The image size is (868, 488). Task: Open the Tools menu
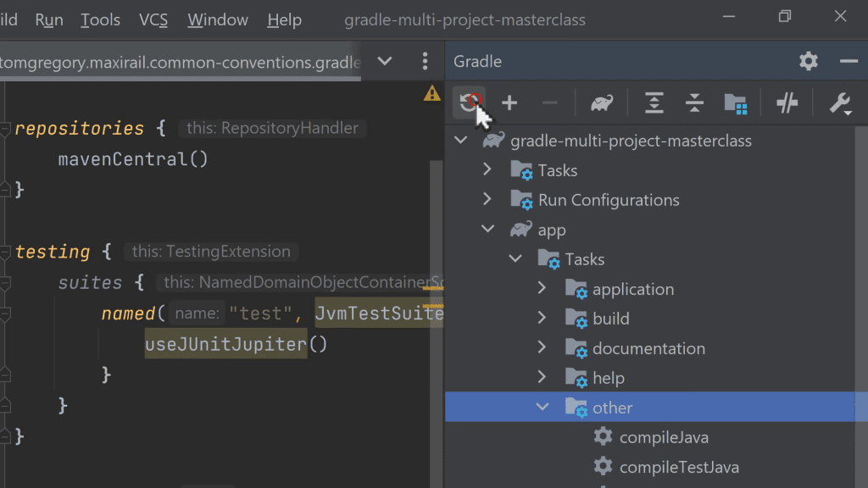coord(100,19)
